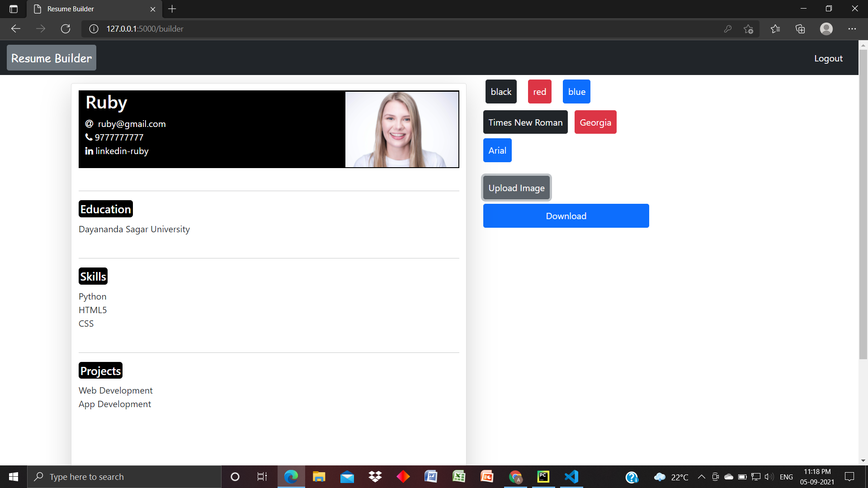Viewport: 868px width, 488px height.
Task: Open VS Code from the taskbar
Action: click(571, 477)
